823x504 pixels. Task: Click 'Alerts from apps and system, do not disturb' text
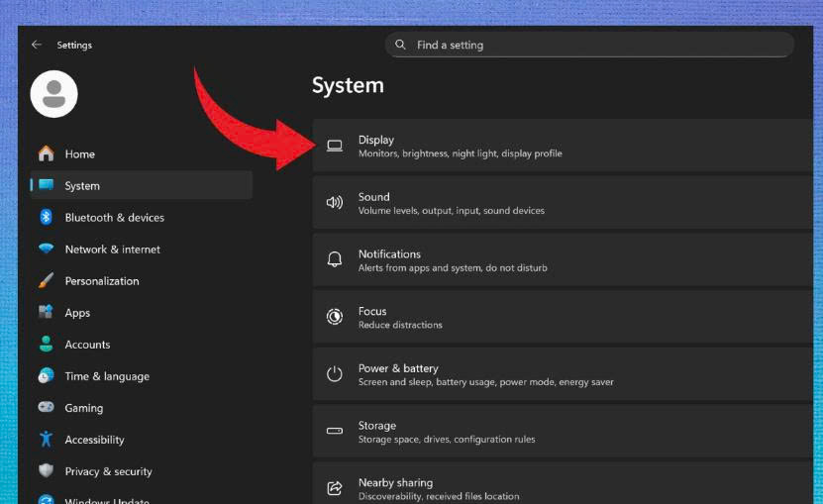tap(453, 267)
